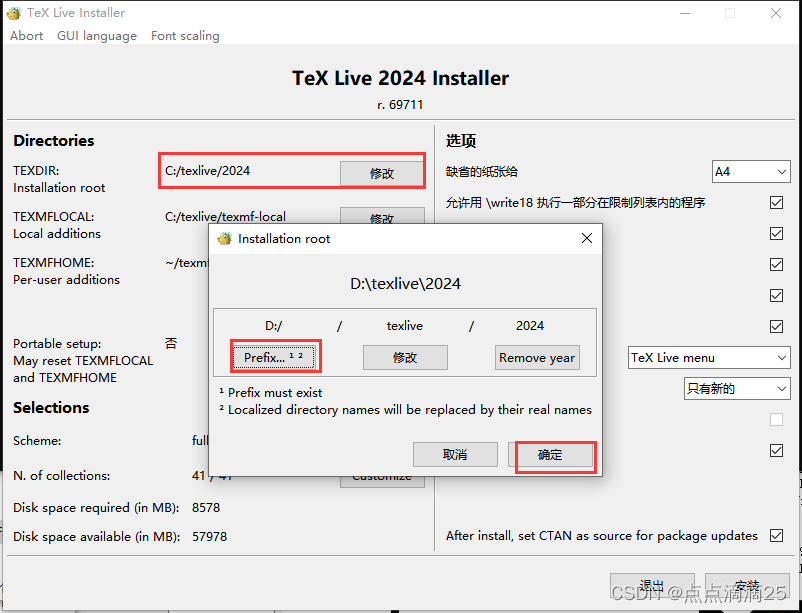Click the r. 69711 revision text
The height and width of the screenshot is (613, 802).
click(400, 105)
